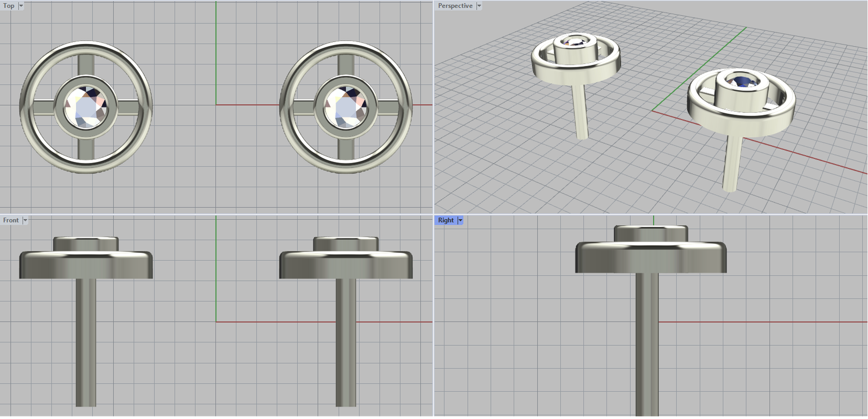
Task: Select the wide disc base in Right view
Action: (650, 258)
